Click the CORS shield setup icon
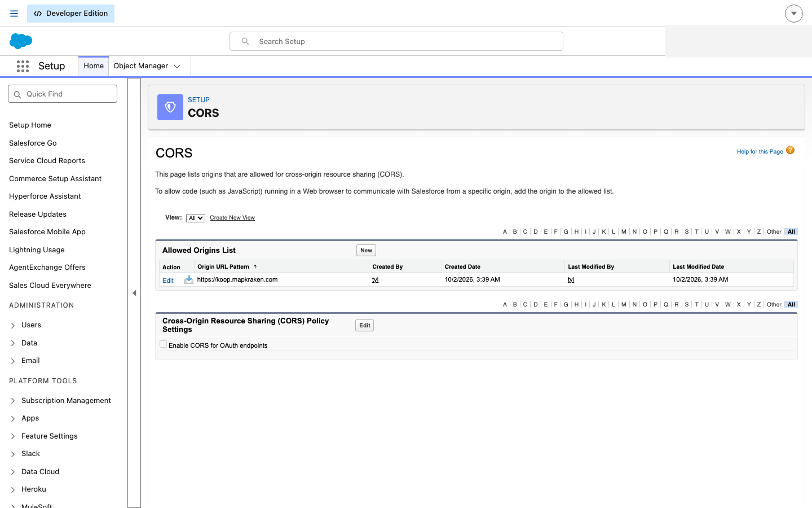This screenshot has height=508, width=812. click(170, 107)
